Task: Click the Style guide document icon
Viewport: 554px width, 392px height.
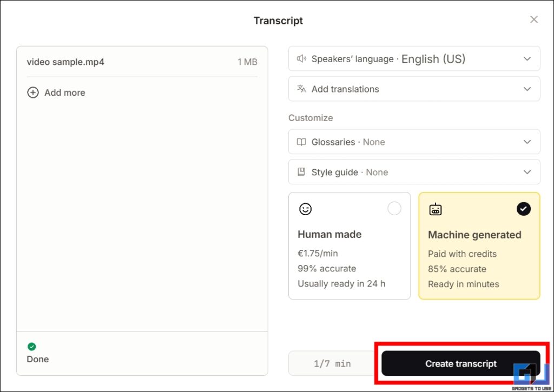Action: [301, 172]
